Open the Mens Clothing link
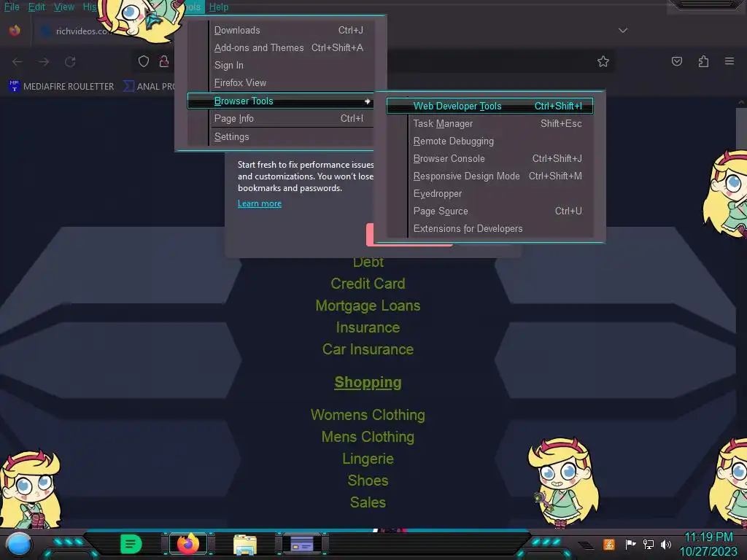Screen dimensions: 747x560 tap(368, 437)
